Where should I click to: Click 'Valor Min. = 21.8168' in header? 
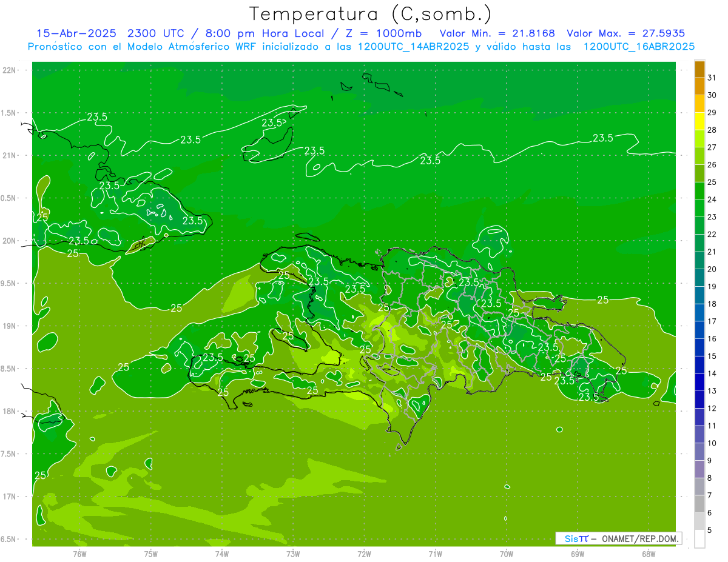coord(496,33)
